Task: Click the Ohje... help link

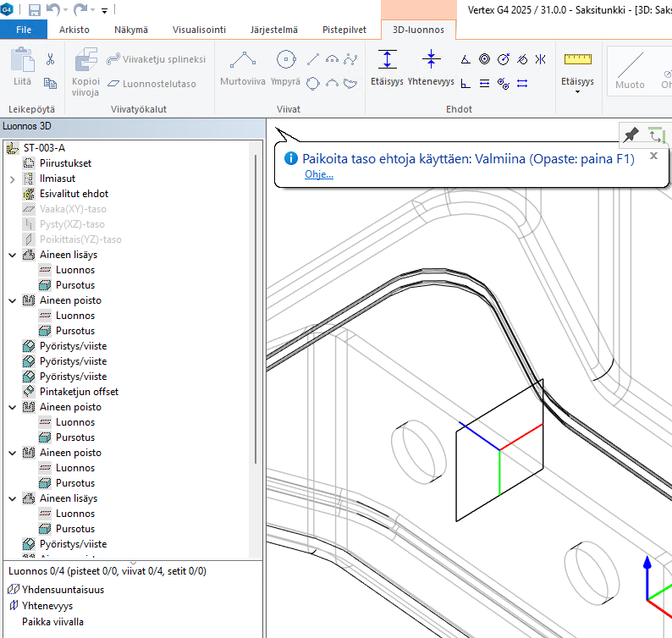Action: pos(319,174)
